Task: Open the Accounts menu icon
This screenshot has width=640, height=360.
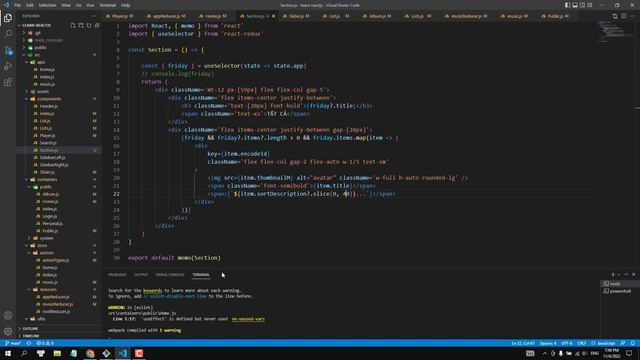Action: coord(8,315)
